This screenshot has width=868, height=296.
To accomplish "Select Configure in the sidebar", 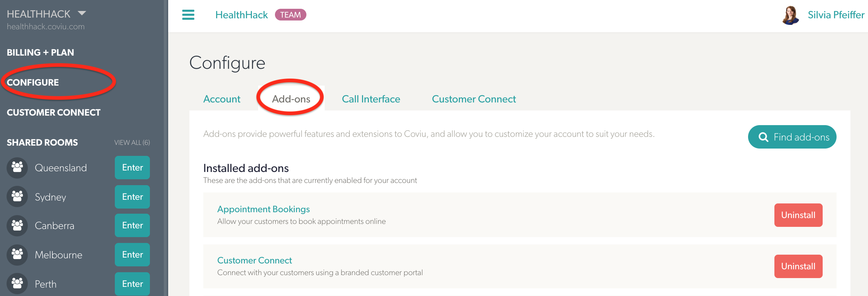I will pos(33,82).
